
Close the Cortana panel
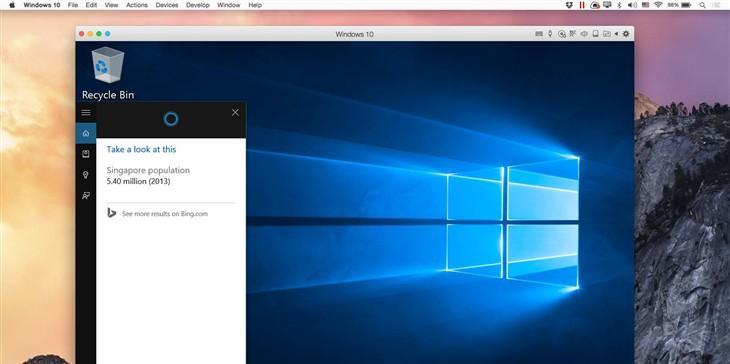click(235, 113)
